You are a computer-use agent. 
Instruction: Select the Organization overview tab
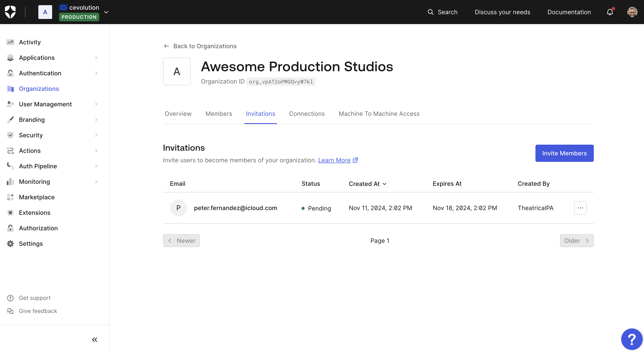click(x=178, y=113)
